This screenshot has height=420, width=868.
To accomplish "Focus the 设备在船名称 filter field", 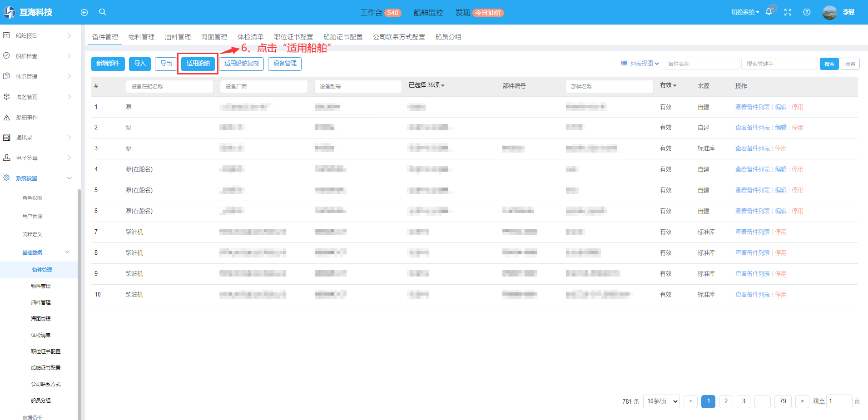I will [x=169, y=86].
